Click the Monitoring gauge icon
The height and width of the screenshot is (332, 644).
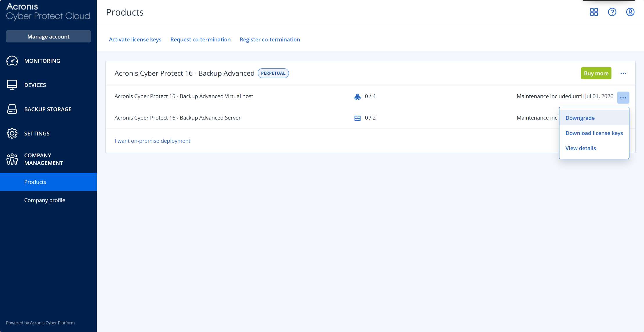tap(12, 61)
